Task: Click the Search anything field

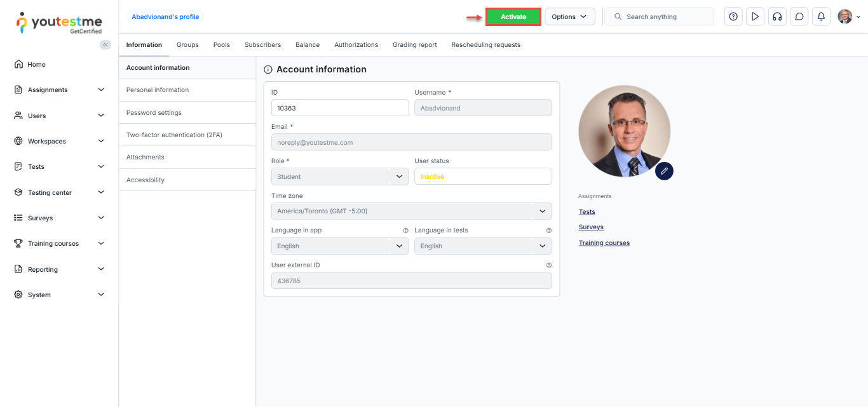Action: tap(664, 17)
